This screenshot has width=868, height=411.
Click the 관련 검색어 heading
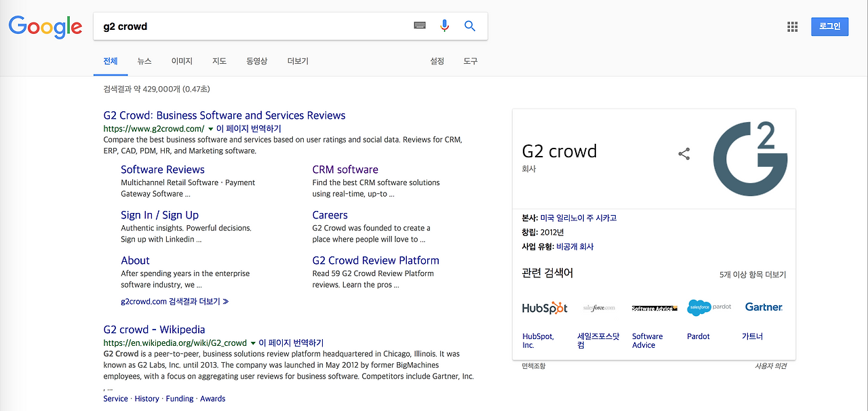click(548, 273)
